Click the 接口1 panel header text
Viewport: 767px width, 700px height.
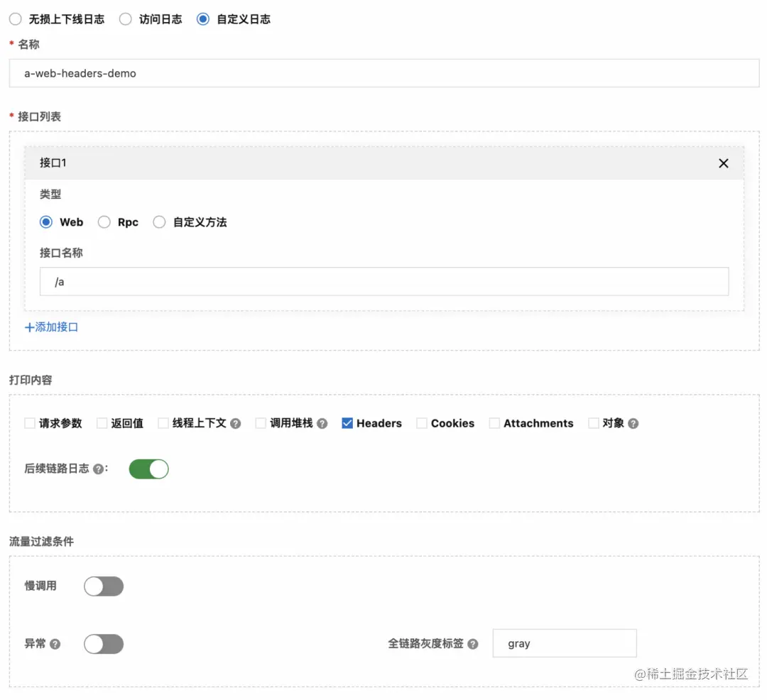(x=53, y=163)
